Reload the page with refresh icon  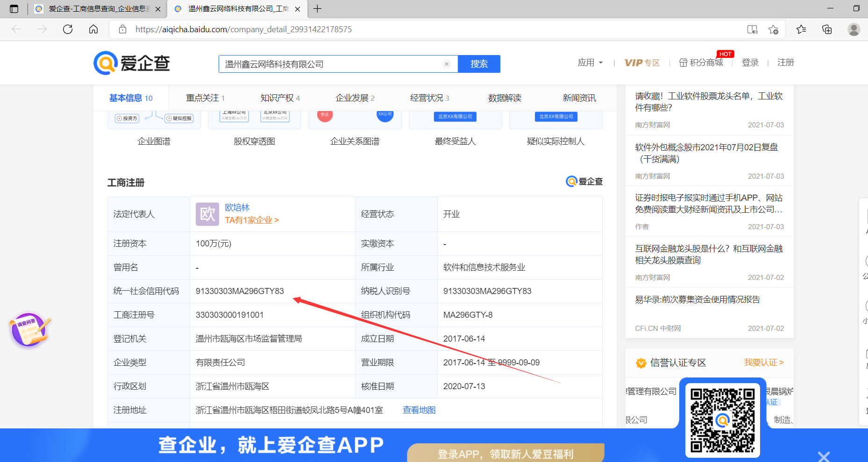click(68, 29)
